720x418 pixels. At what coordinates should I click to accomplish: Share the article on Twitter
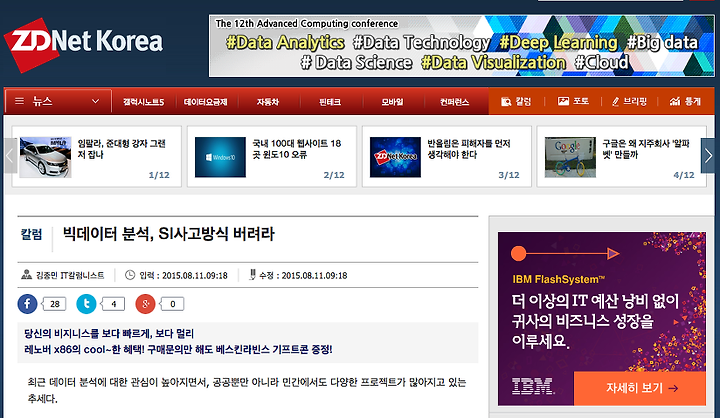(86, 304)
